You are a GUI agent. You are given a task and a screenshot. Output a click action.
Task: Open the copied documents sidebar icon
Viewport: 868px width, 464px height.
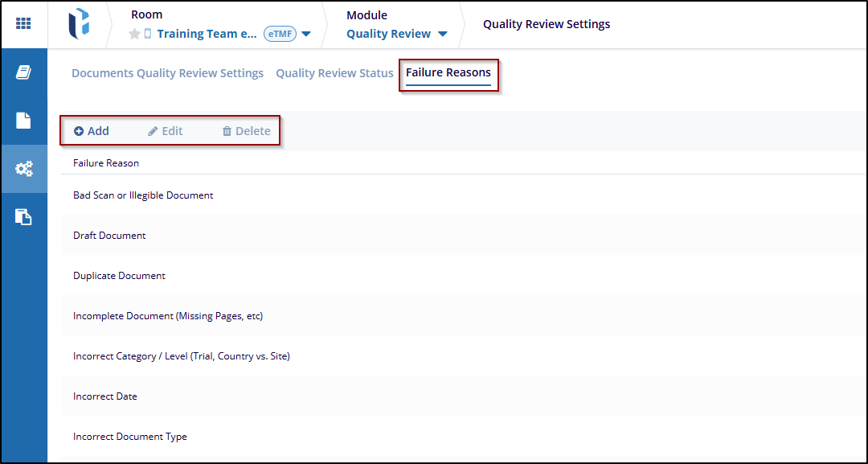tap(23, 217)
